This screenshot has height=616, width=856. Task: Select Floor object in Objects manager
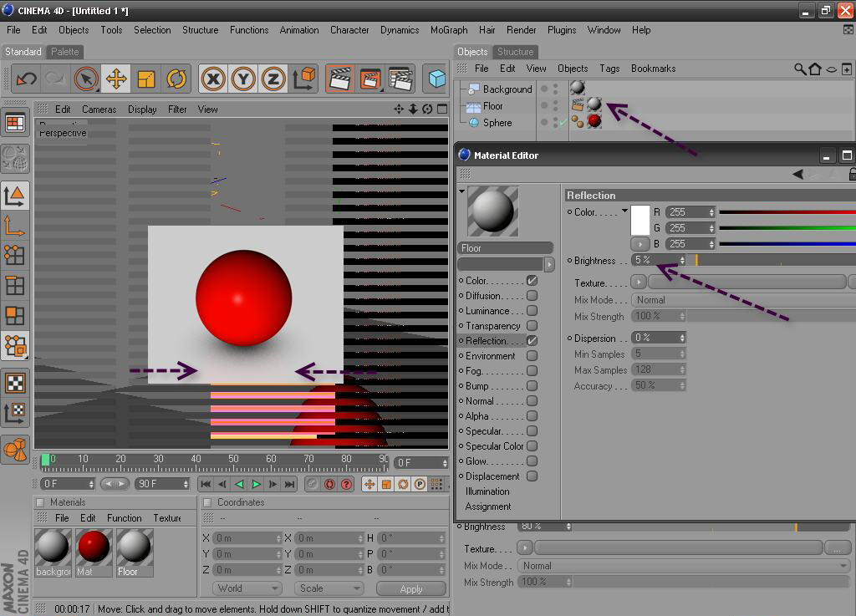pyautogui.click(x=492, y=106)
